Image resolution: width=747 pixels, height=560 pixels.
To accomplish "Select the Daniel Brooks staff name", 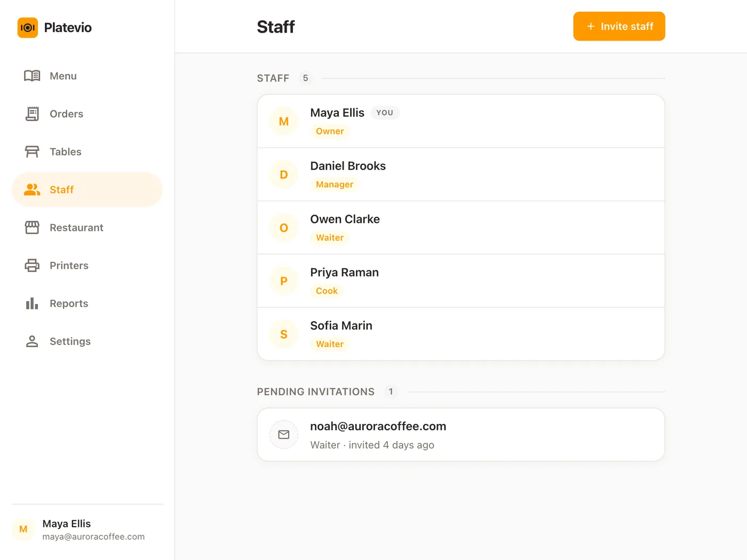I will (348, 166).
